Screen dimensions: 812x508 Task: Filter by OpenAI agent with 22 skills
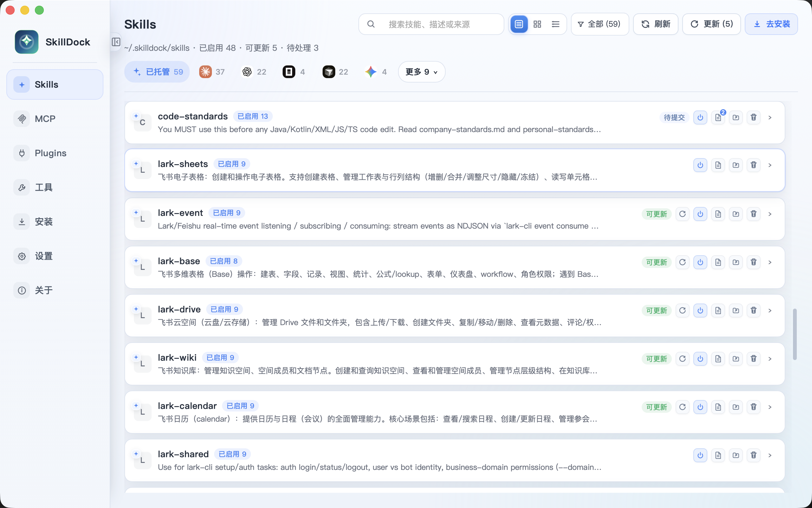tap(254, 72)
